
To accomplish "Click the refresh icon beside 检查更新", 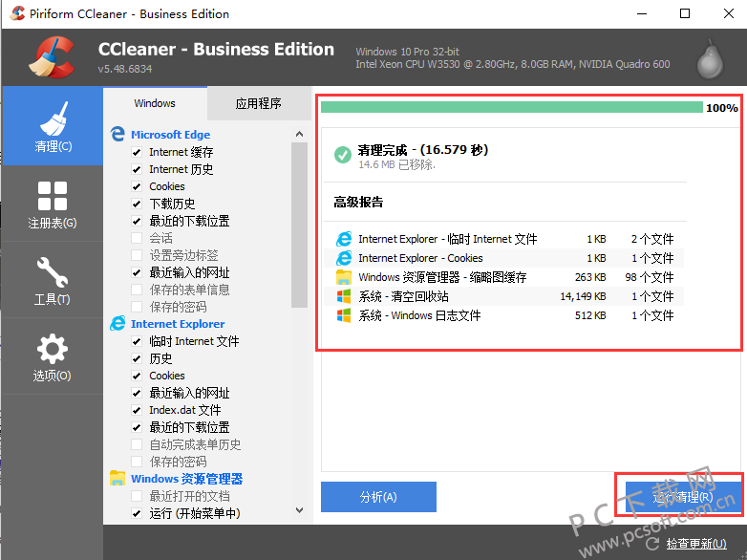I will coord(652,544).
